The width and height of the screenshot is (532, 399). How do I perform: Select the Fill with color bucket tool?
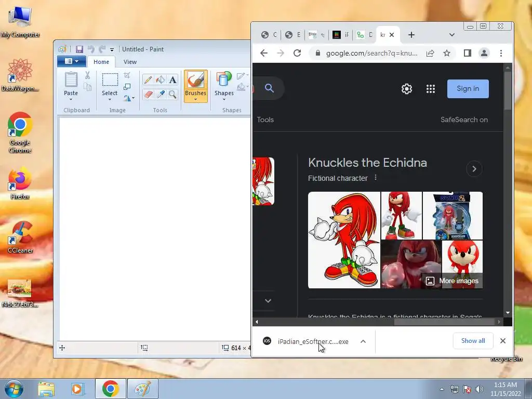[x=161, y=79]
